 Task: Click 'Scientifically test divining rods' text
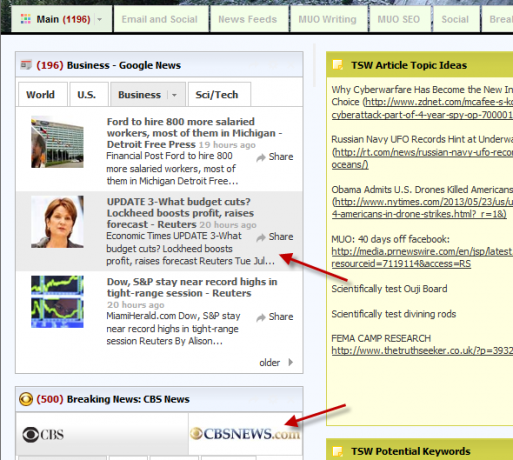point(394,314)
